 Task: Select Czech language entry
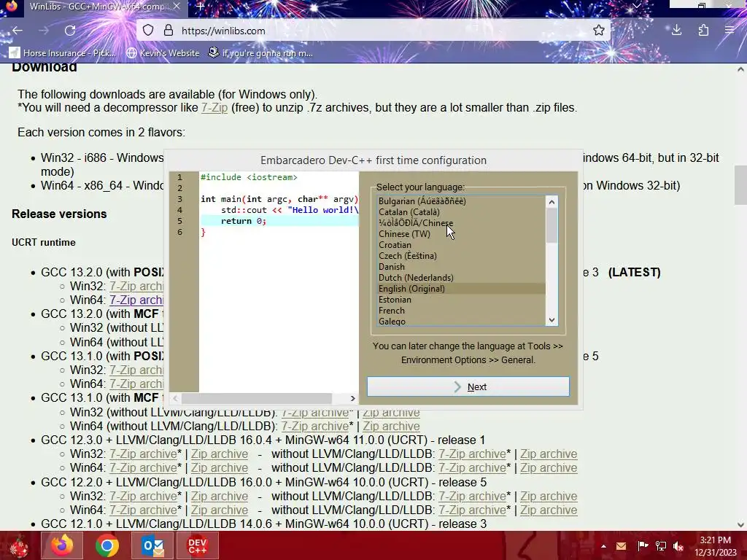point(461,256)
